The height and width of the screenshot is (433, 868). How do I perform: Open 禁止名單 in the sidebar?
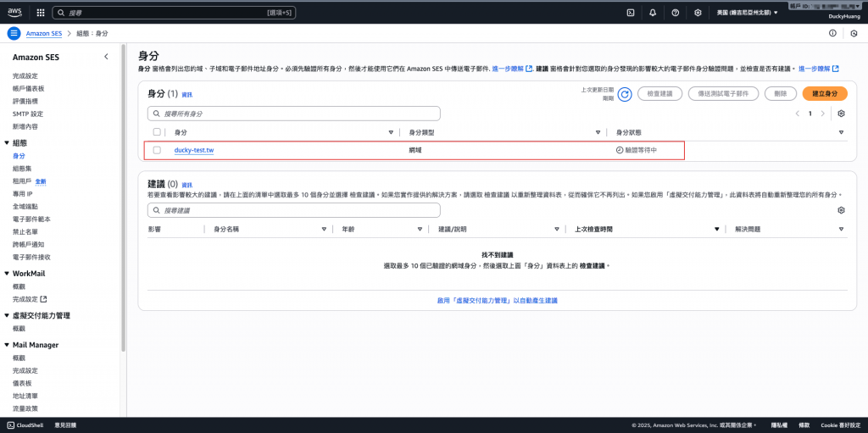pos(25,231)
